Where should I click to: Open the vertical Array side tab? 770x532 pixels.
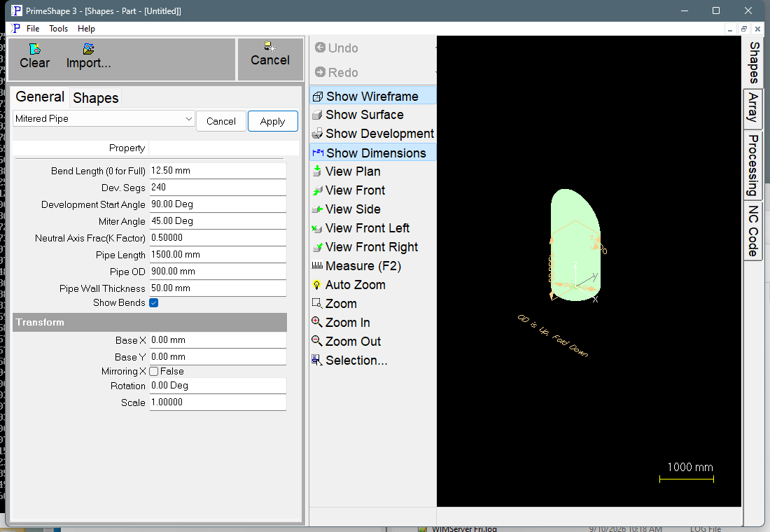point(753,108)
